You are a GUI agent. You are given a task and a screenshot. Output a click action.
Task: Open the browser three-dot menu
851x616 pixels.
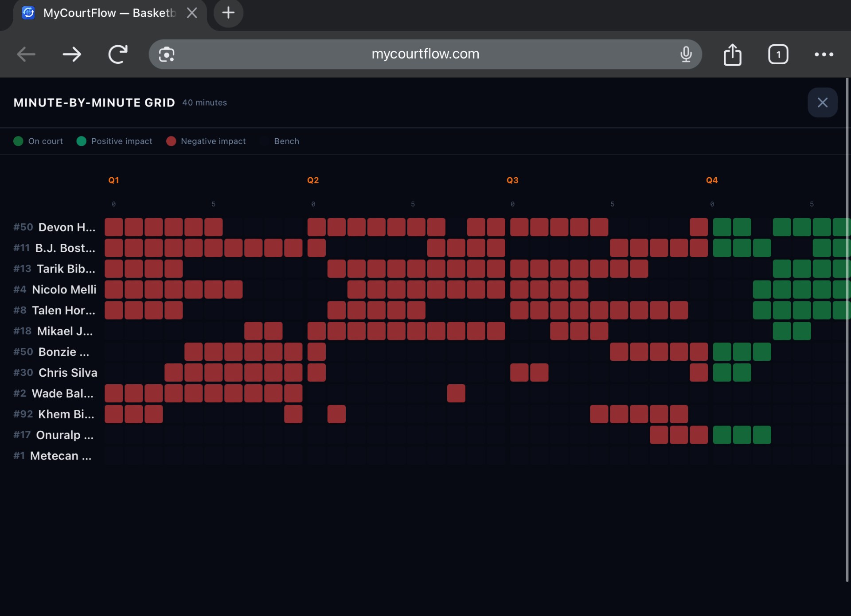824,55
